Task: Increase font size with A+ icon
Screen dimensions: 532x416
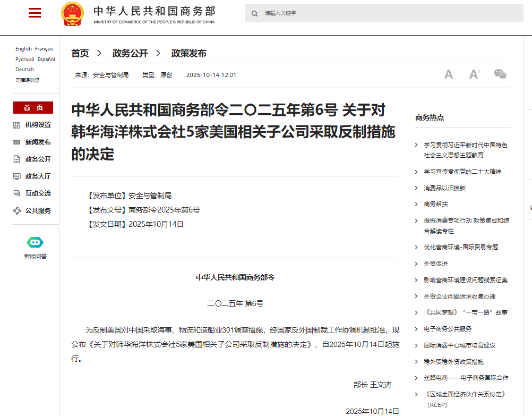Action: [474, 74]
